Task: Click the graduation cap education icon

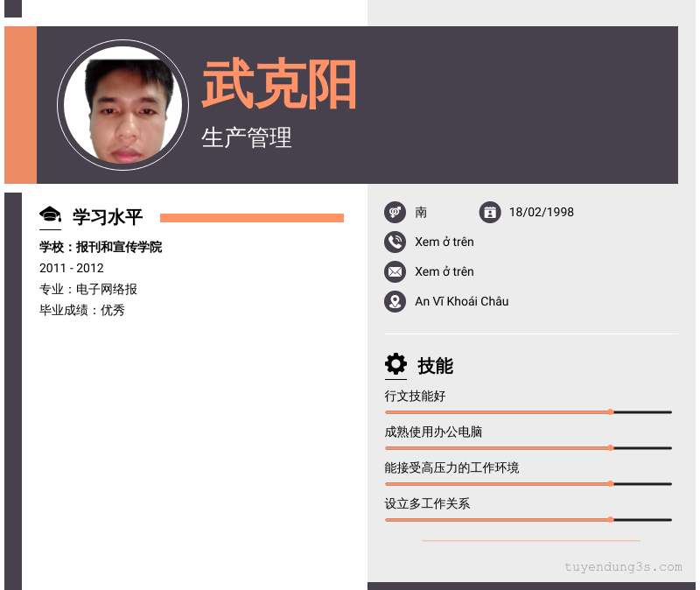Action: 50,214
